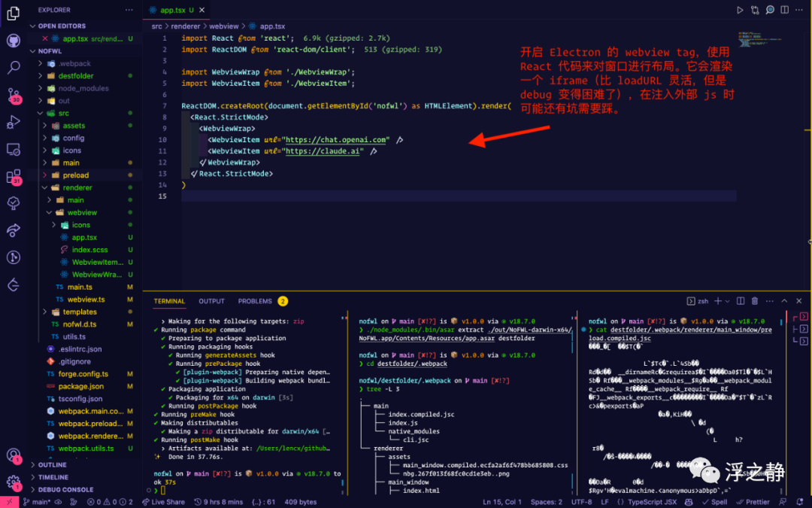Open the Accounts menu icon
Viewport: 812px width, 508px height.
[14, 455]
